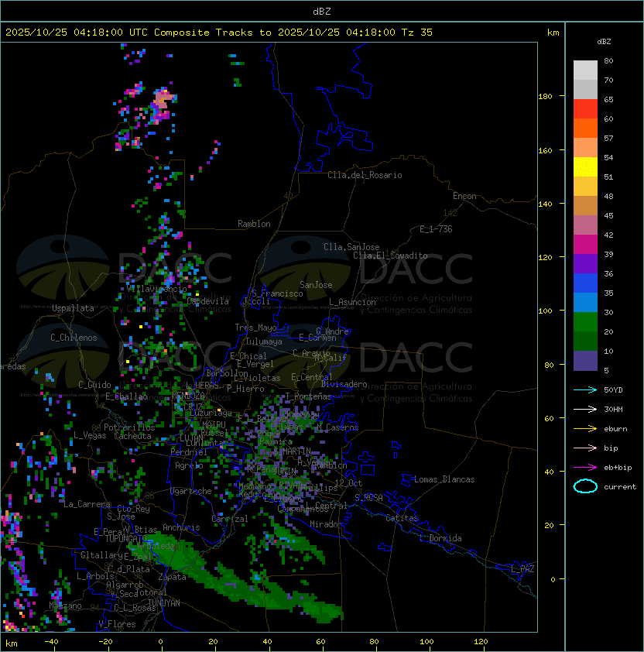The height and width of the screenshot is (652, 644).
Task: Click the 'Tz 35' header text
Action: click(417, 33)
